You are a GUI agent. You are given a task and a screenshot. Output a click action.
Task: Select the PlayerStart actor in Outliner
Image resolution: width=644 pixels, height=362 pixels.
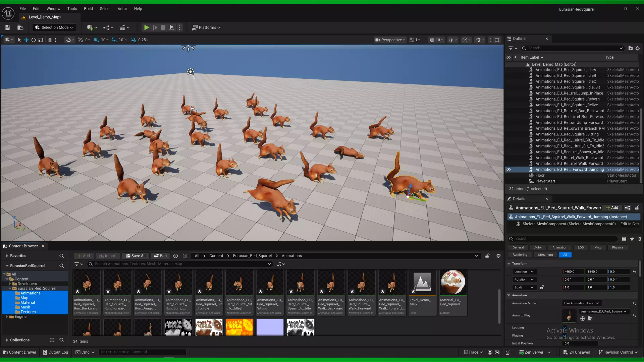point(545,181)
